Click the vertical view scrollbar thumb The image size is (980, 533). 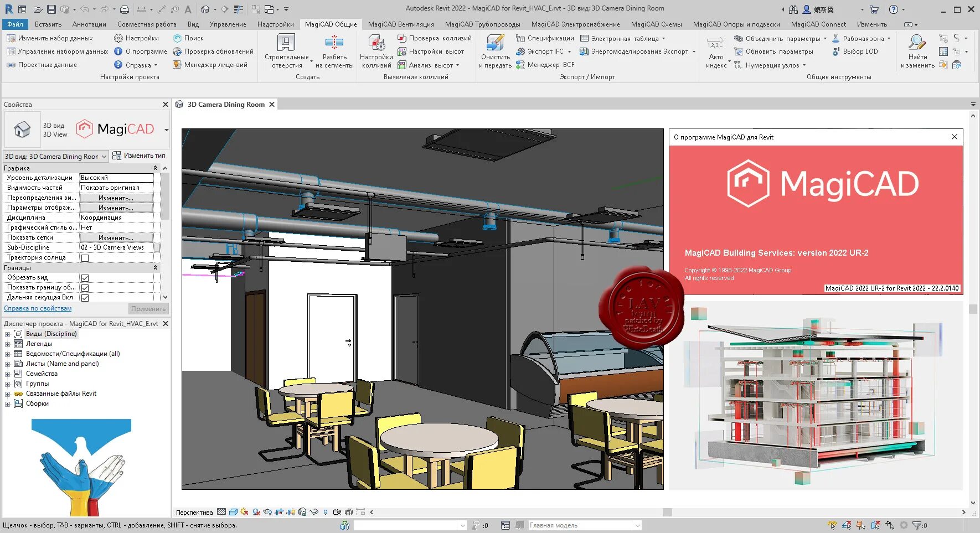973,309
